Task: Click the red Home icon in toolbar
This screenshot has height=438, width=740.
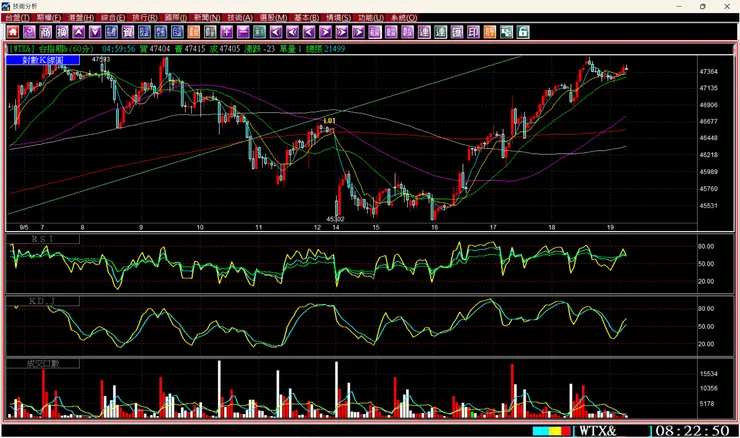Action: click(x=13, y=32)
